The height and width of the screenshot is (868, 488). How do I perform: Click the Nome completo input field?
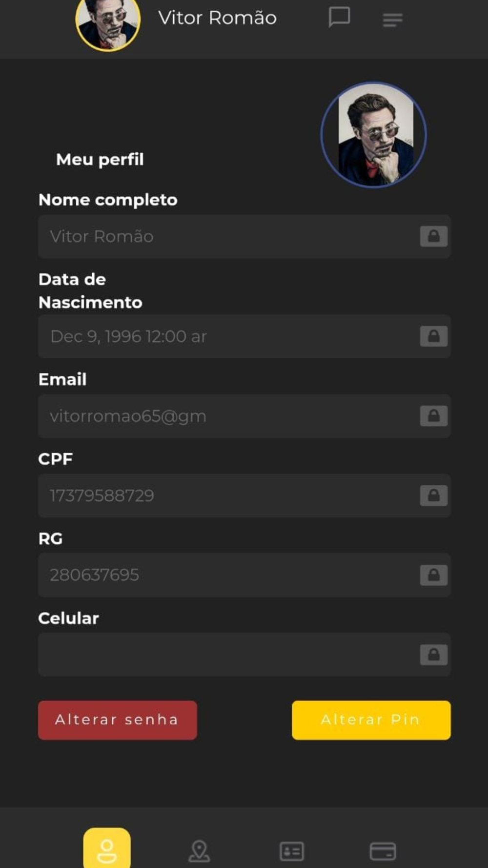(244, 236)
